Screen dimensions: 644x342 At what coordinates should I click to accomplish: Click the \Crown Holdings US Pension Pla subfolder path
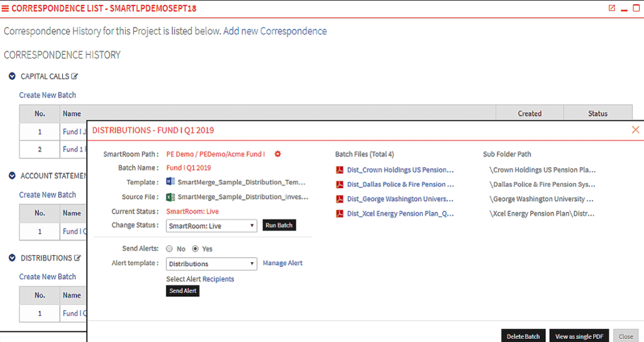[542, 170]
